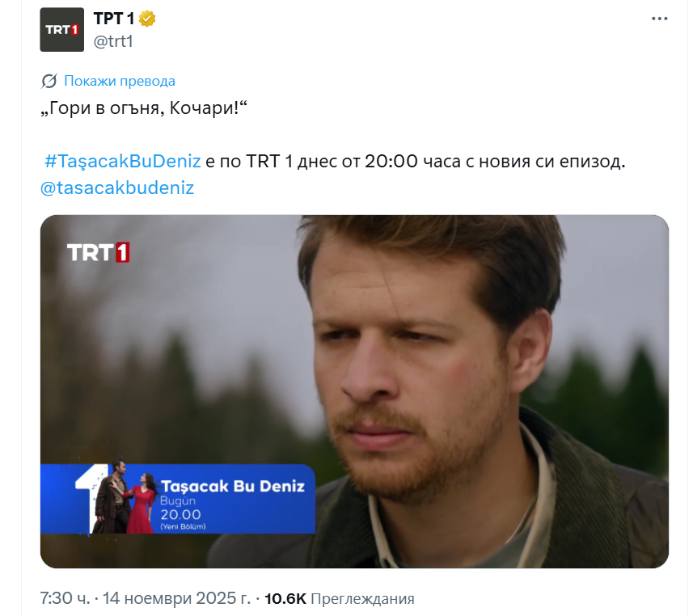Click the TRT1 logo watermark in the video
Screen dimensions: 693x616
(x=98, y=252)
